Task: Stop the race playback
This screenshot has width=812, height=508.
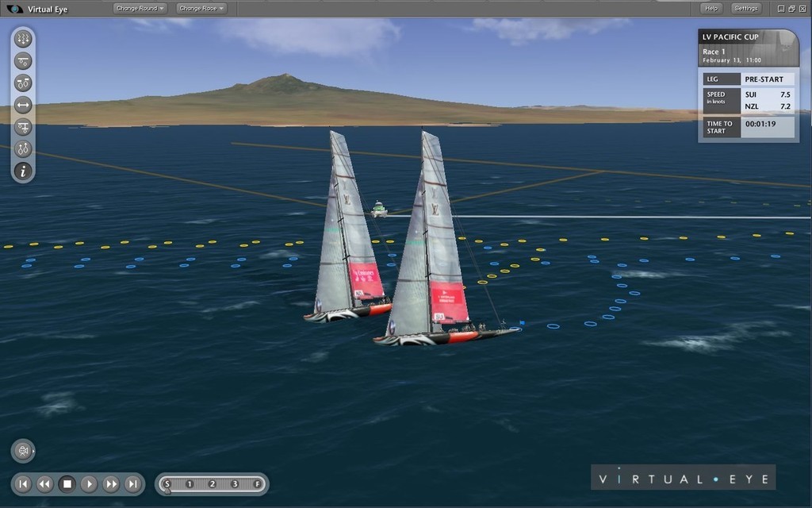Action: pos(67,484)
